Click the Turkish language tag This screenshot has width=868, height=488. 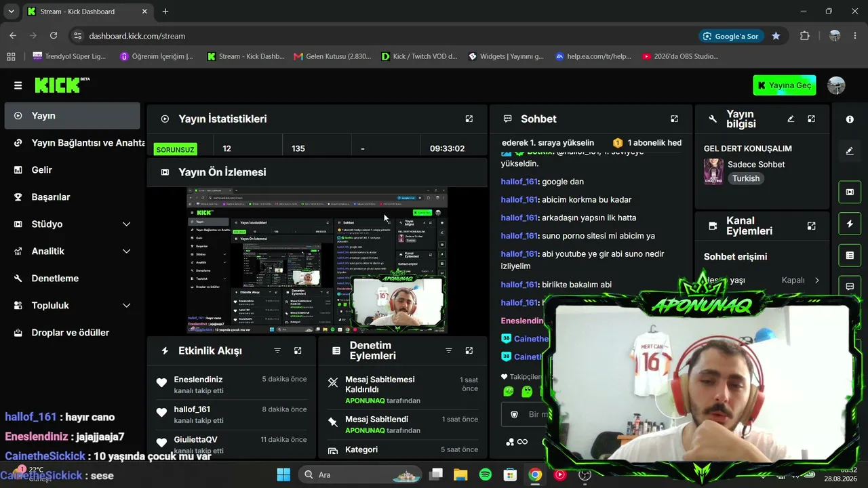[746, 178]
